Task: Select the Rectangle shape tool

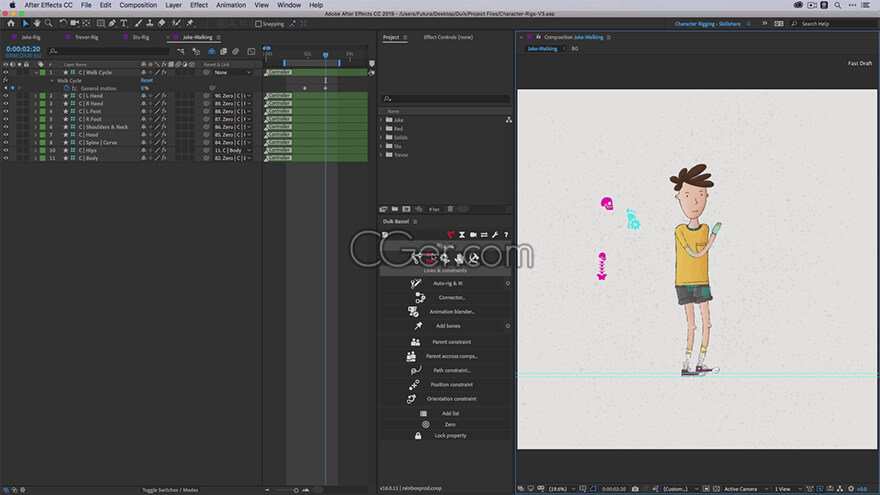Action: point(100,24)
